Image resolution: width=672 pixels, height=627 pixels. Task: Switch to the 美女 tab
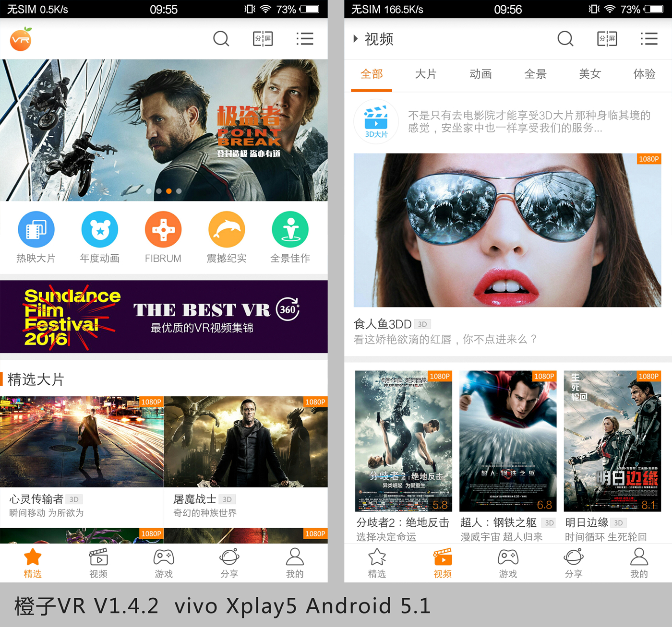pos(590,74)
